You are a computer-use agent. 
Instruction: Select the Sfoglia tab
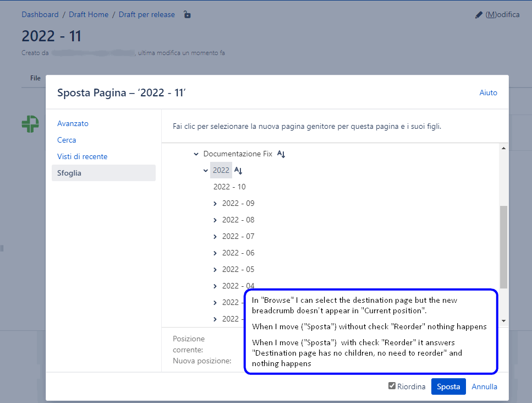coord(103,173)
